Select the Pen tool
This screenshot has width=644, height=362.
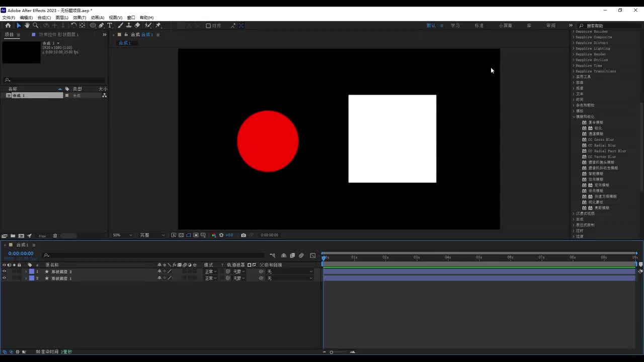[101, 25]
